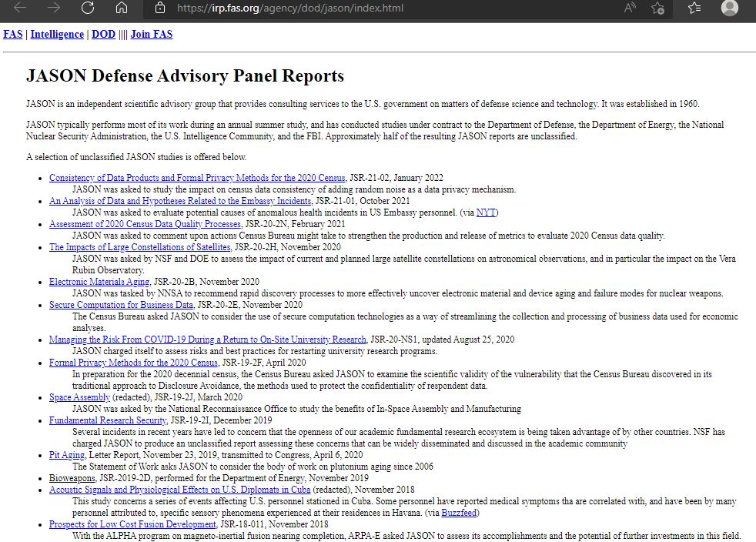
Task: Click the browser back arrow
Action: [x=20, y=8]
